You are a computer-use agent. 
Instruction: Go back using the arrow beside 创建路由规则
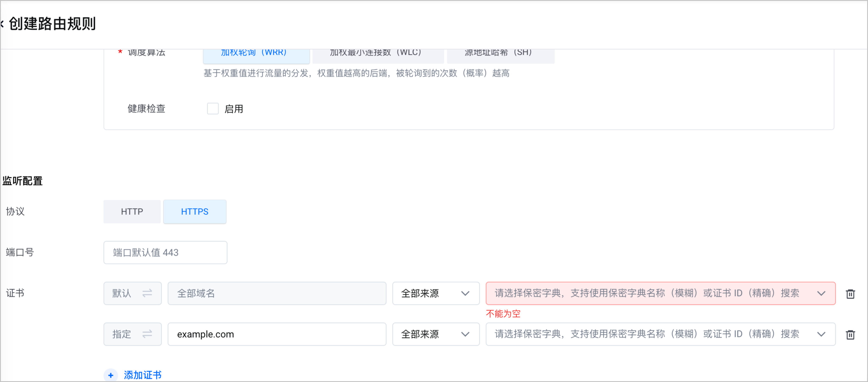click(2, 24)
